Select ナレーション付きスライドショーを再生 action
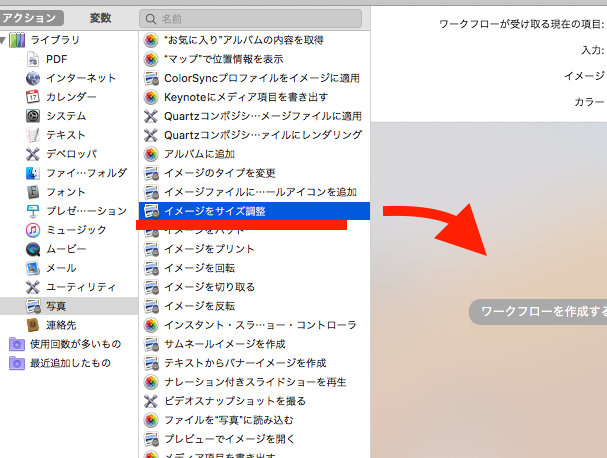This screenshot has width=607, height=458. 254,382
